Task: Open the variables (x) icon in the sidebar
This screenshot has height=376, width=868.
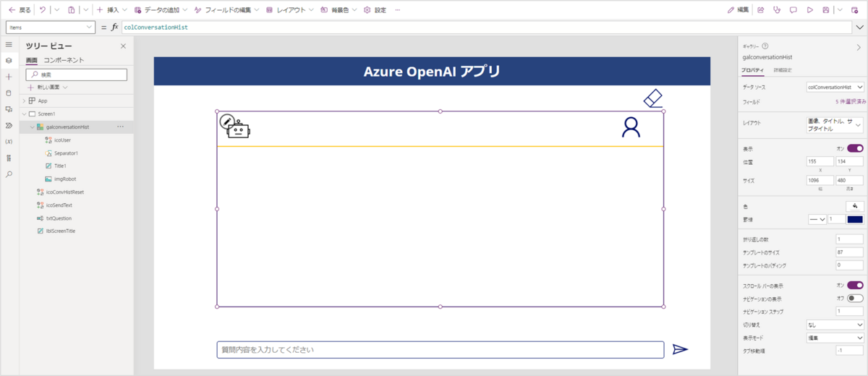Action: point(9,142)
